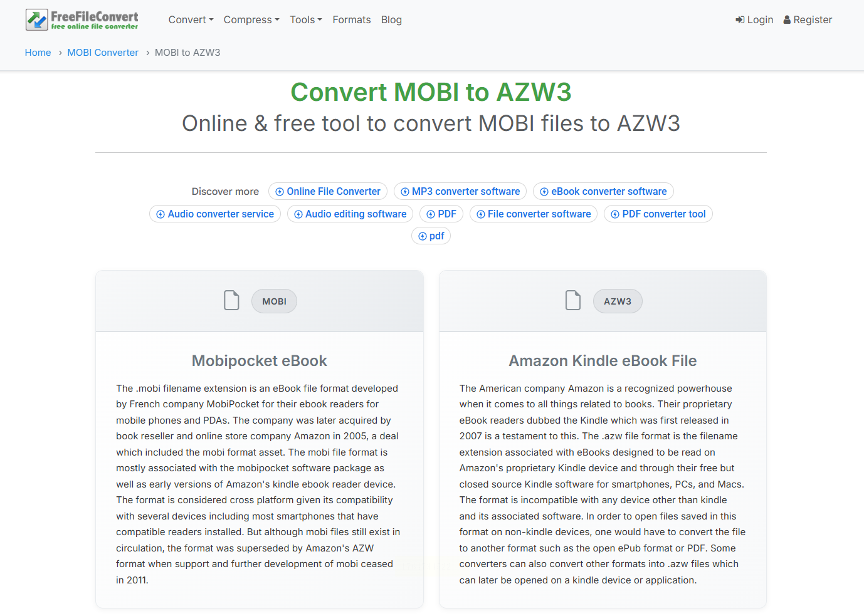Click the File converter software tag
This screenshot has height=616, width=864.
[534, 214]
